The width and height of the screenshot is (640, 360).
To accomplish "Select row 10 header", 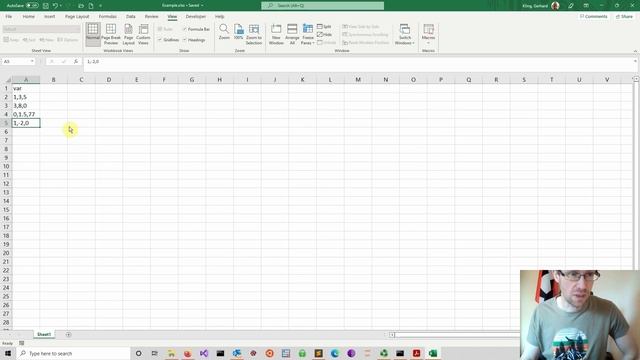I will click(6, 166).
